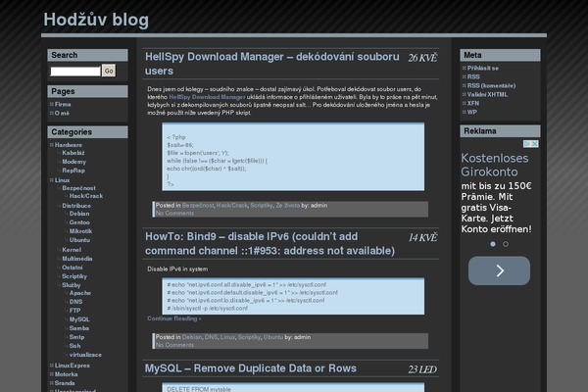
Task: Open the RSS feed link
Action: coord(473,76)
